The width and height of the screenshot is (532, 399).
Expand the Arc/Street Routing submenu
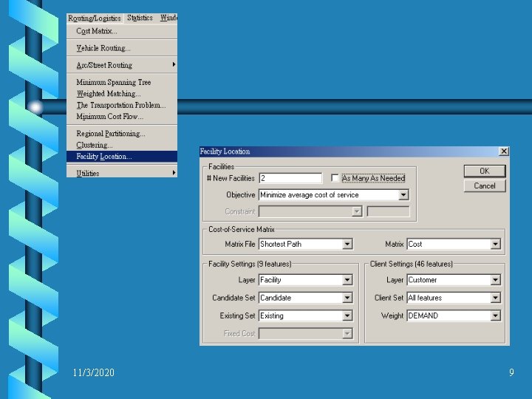coord(122,65)
